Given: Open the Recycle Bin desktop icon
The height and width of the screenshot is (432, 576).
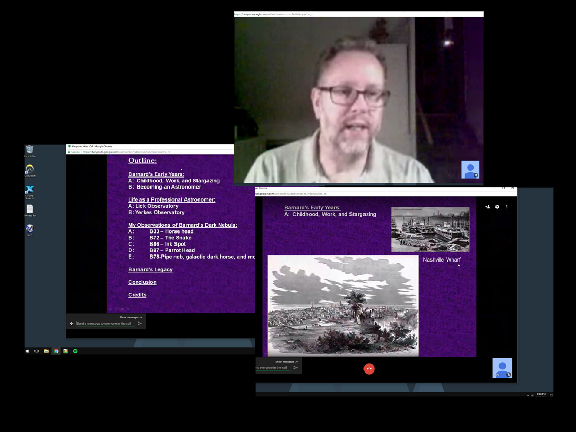Looking at the screenshot, I should (29, 151).
